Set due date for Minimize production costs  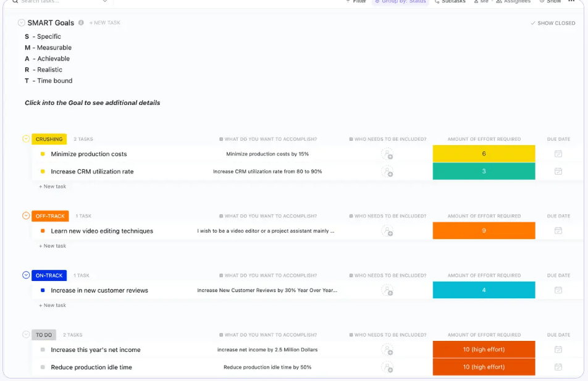click(558, 154)
